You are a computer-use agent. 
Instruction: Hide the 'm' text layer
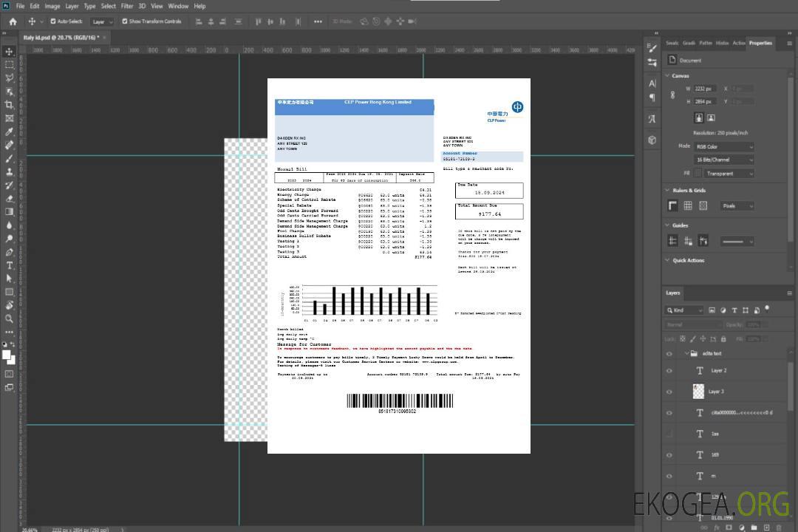[669, 477]
